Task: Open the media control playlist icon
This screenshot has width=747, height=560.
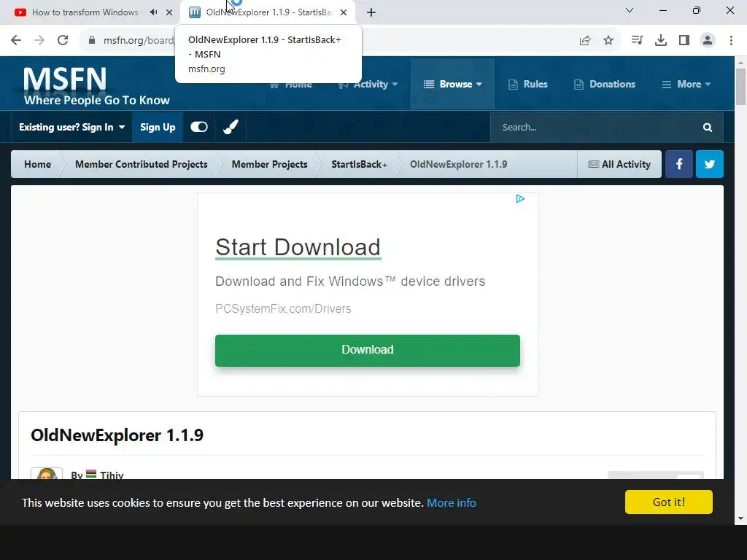Action: coord(637,41)
